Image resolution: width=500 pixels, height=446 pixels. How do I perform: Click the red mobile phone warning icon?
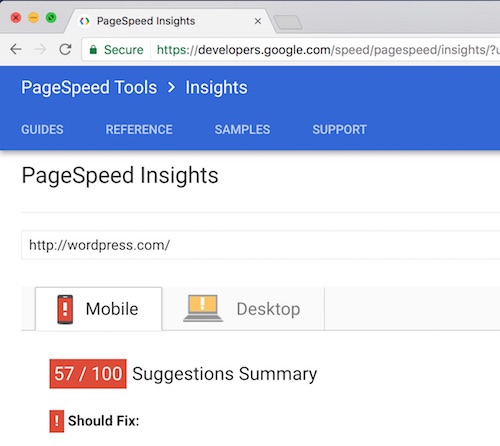[65, 309]
